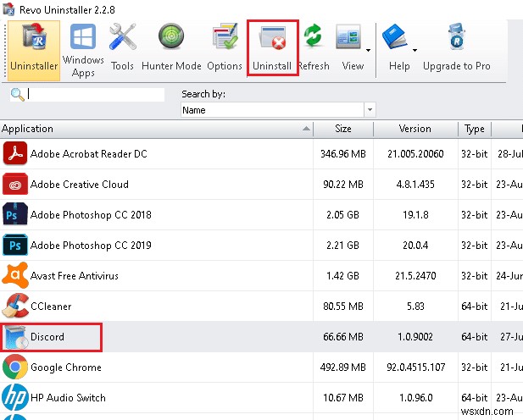Click Google Chrome's 32-bit type cell
This screenshot has height=420, width=523.
tap(475, 367)
